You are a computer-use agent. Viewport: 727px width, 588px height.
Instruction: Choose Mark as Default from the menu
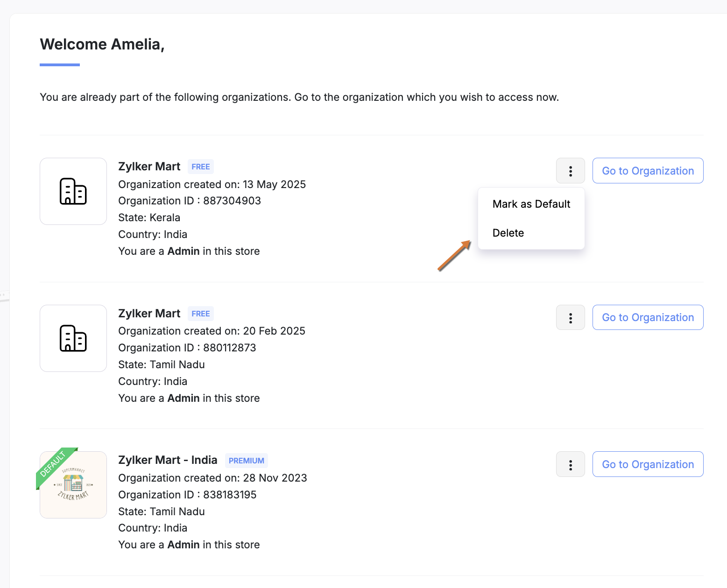tap(531, 204)
